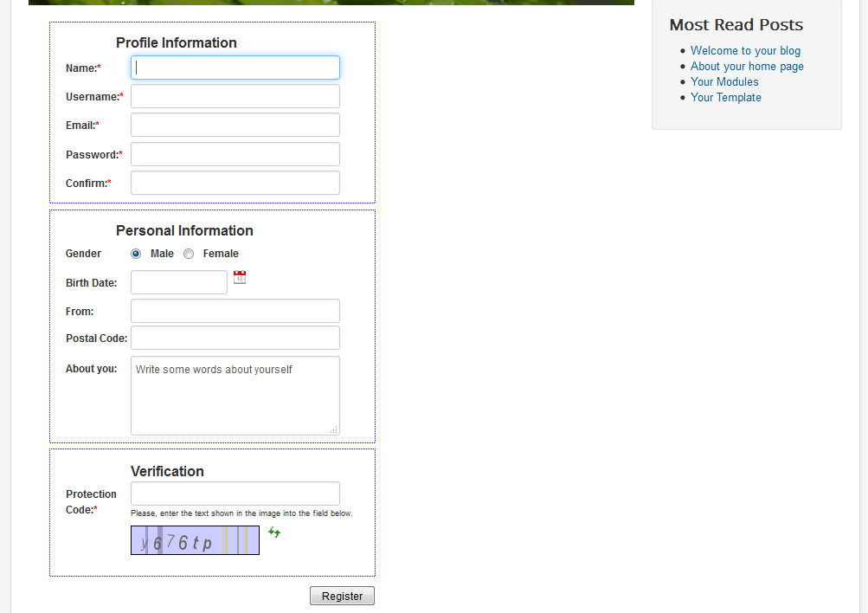Image resolution: width=868 pixels, height=613 pixels.
Task: Click the captcha protection code image
Action: [x=195, y=541]
